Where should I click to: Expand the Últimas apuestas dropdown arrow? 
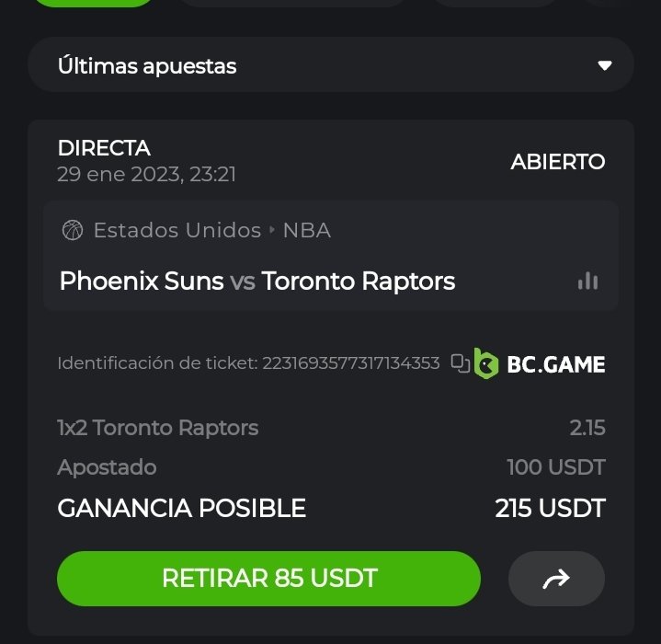(x=604, y=66)
